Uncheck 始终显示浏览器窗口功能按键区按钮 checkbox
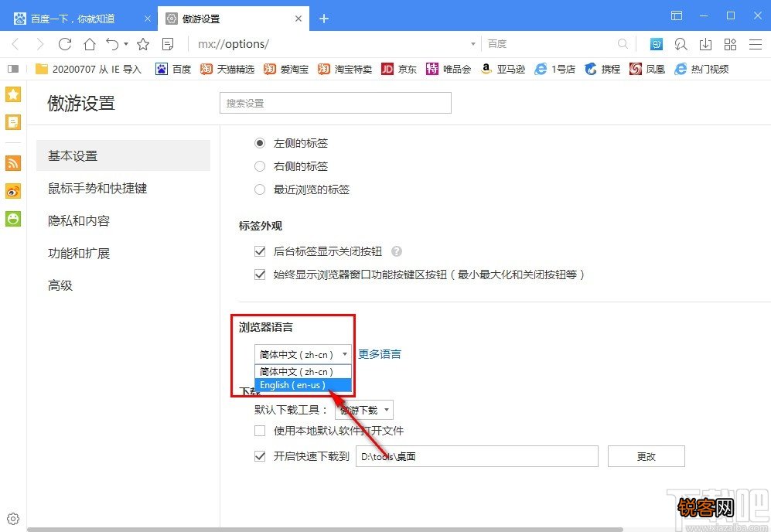 (x=260, y=275)
